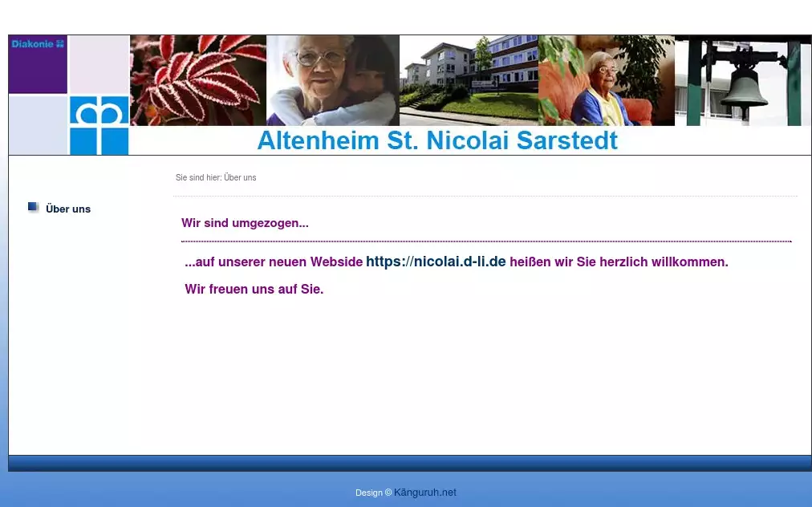The width and height of the screenshot is (812, 507).
Task: Follow the Känguruh.net footer link
Action: click(x=424, y=493)
